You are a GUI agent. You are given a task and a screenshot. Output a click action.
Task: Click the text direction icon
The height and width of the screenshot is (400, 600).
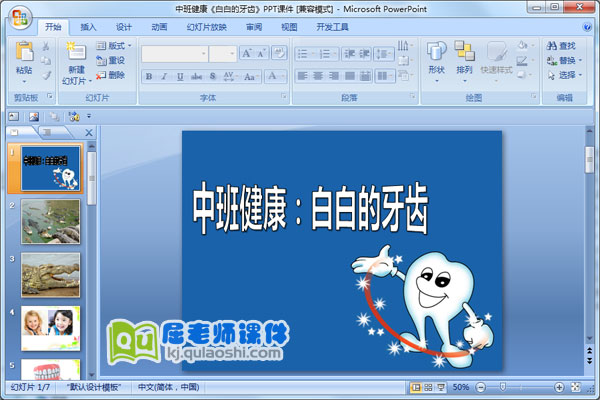click(x=404, y=46)
